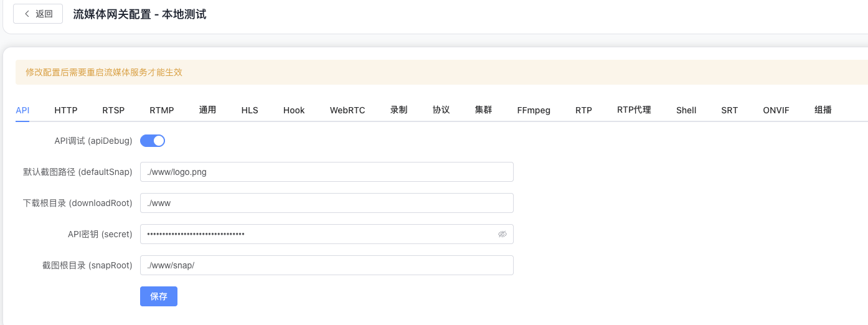Click the 默认截图路径 defaultSnap input field

click(x=326, y=172)
